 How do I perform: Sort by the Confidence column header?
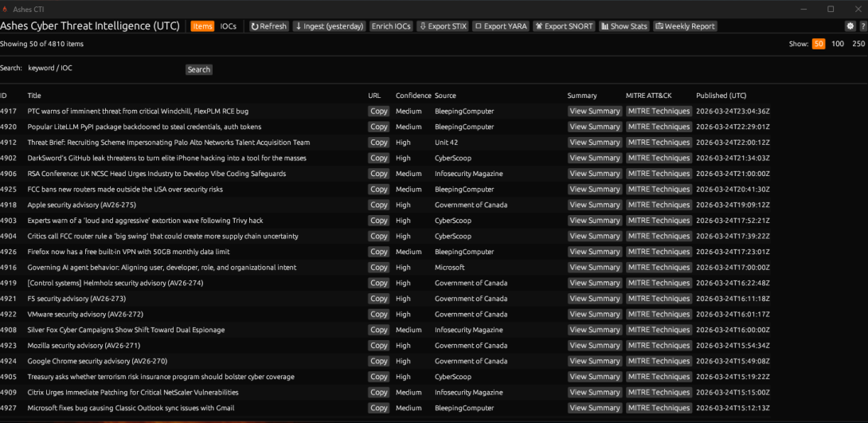tap(413, 96)
